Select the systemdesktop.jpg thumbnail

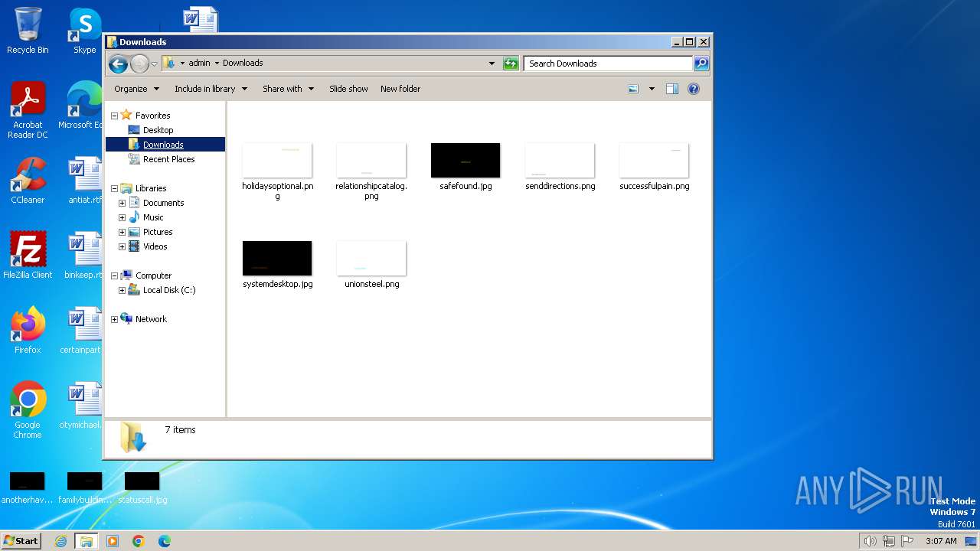coord(277,259)
